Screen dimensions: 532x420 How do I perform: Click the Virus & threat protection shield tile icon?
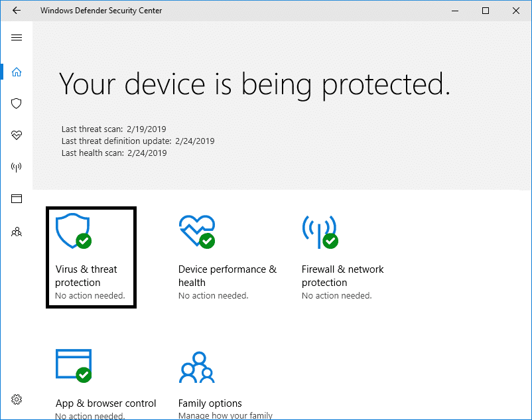click(73, 229)
